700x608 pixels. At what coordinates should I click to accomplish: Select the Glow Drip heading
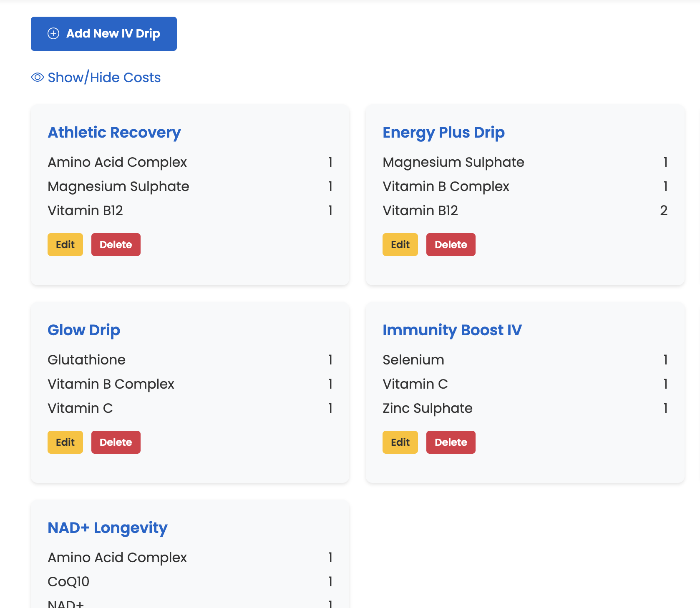(84, 330)
